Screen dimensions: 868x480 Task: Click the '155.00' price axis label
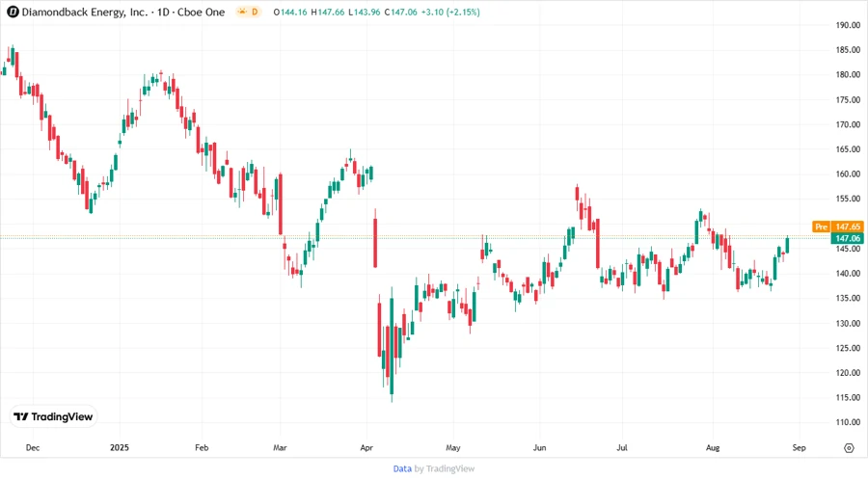coord(848,199)
